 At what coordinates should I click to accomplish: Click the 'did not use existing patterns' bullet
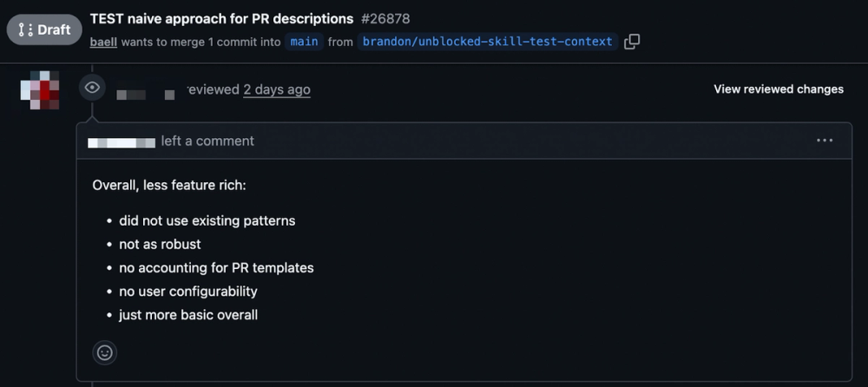pos(207,221)
